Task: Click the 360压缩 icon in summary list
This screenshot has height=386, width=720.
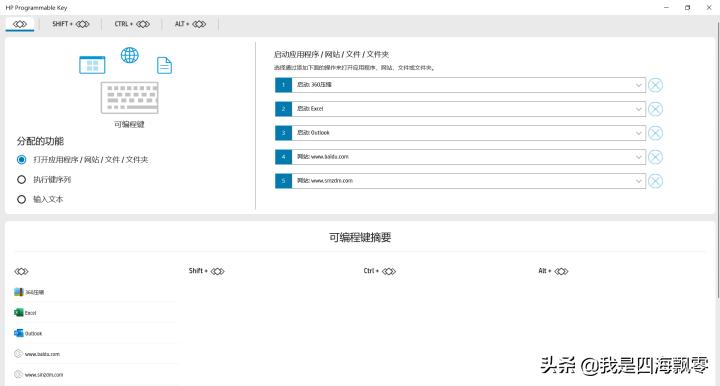Action: [x=18, y=292]
